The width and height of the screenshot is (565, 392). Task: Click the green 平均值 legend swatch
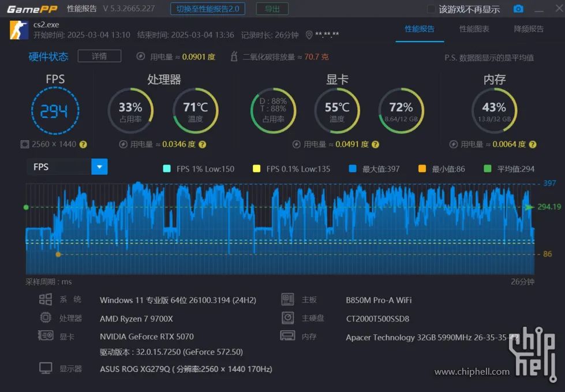click(x=488, y=169)
